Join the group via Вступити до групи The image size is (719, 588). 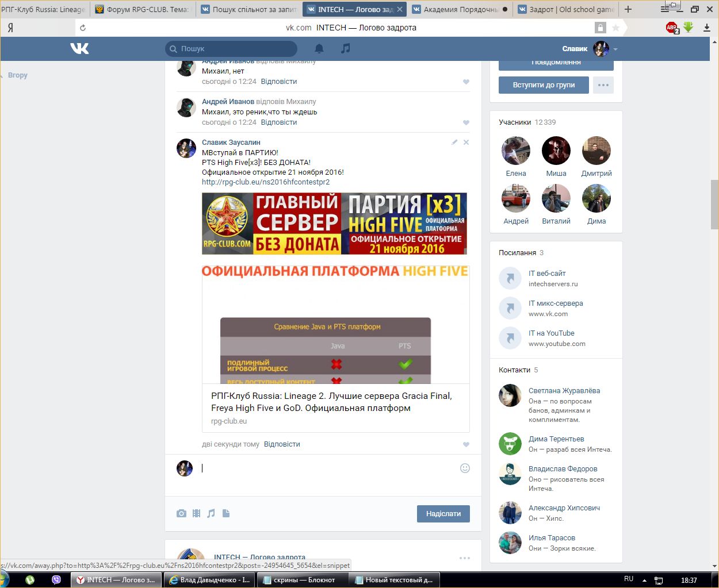tap(544, 85)
